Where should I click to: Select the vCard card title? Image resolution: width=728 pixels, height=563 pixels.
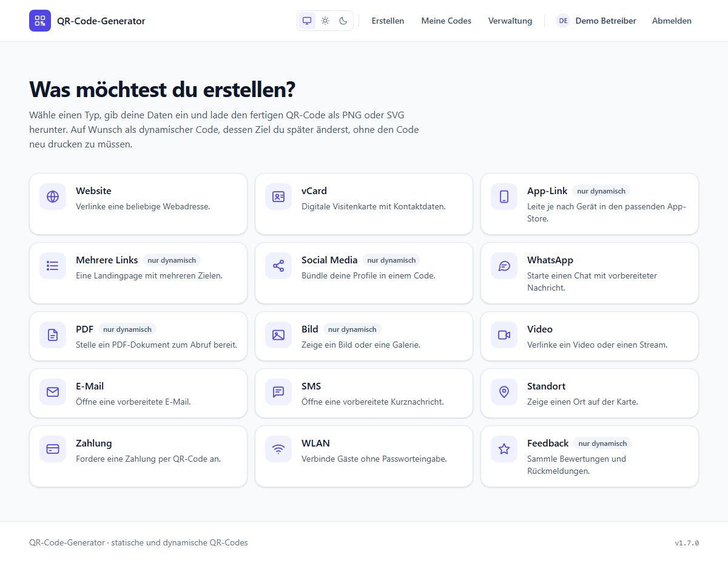(x=314, y=190)
